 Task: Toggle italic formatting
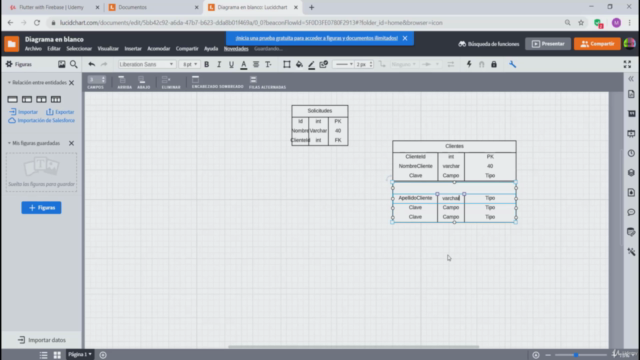coord(219,64)
